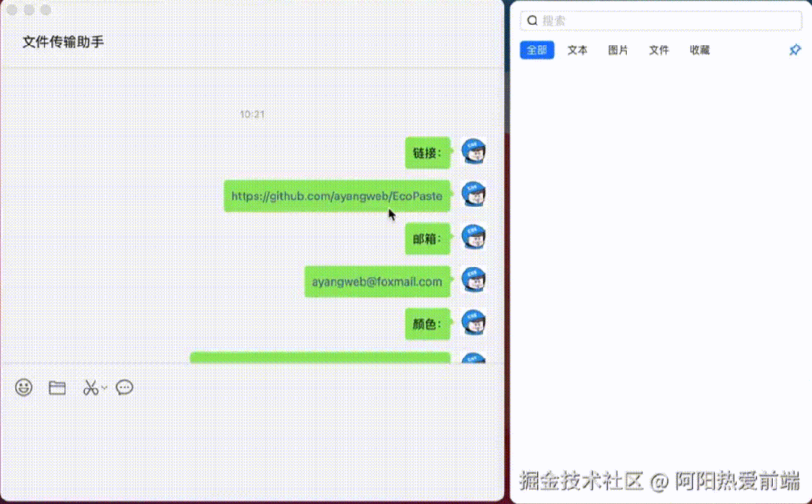
Task: Open the github.com/ayangweb/EcoPaste link
Action: pyautogui.click(x=337, y=196)
